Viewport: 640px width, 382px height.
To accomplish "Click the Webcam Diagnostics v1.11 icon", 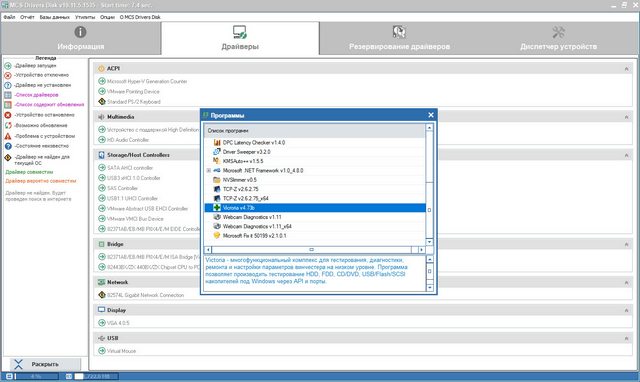I will click(217, 217).
